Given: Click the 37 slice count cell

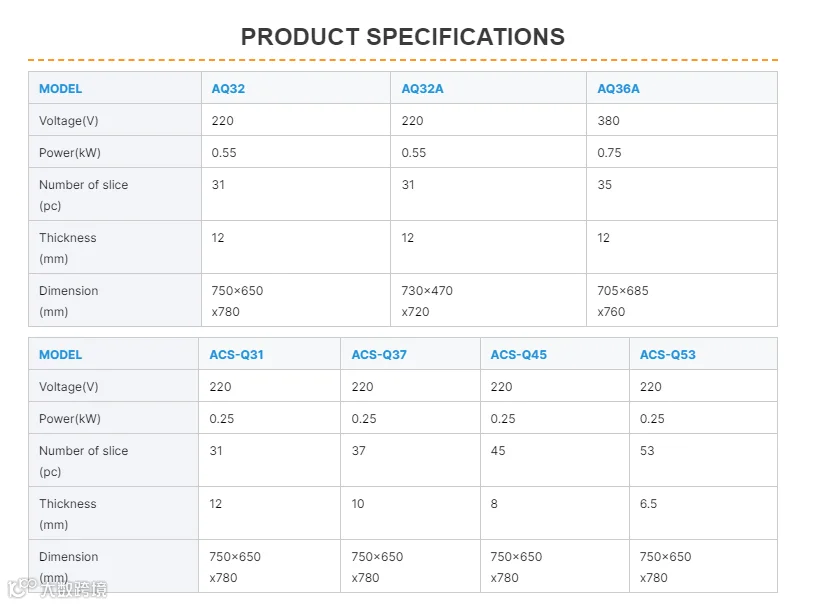Looking at the screenshot, I should click(x=358, y=451).
